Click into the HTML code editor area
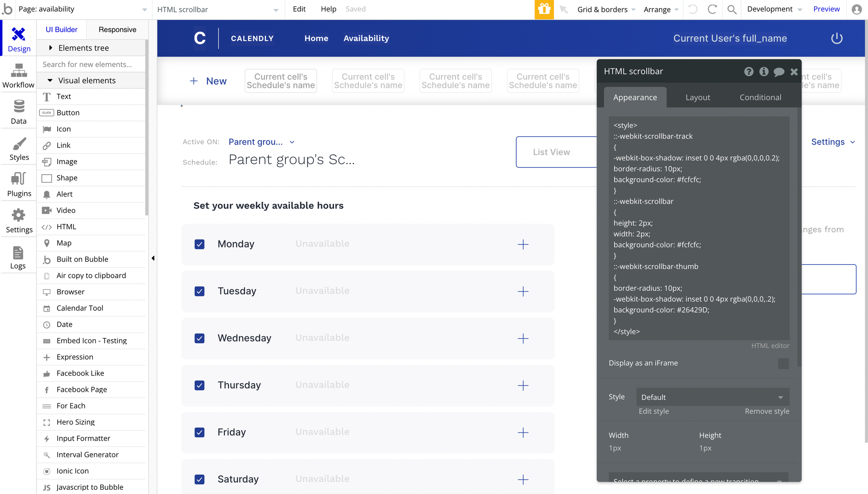 [x=699, y=228]
